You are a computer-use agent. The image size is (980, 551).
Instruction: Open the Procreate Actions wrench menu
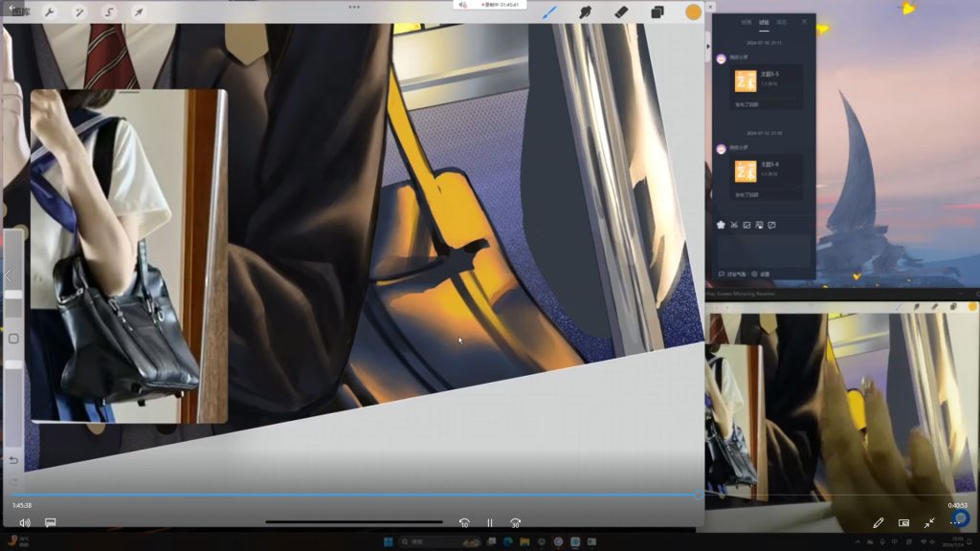pos(48,12)
